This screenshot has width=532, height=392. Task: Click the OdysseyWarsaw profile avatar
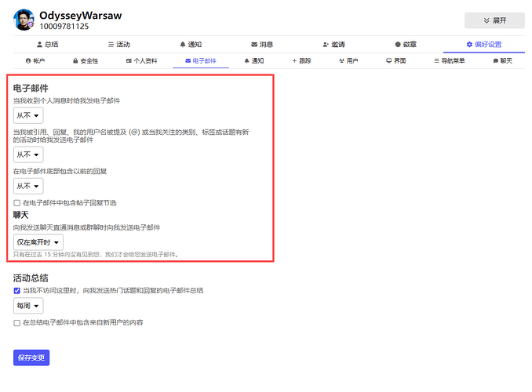24,20
